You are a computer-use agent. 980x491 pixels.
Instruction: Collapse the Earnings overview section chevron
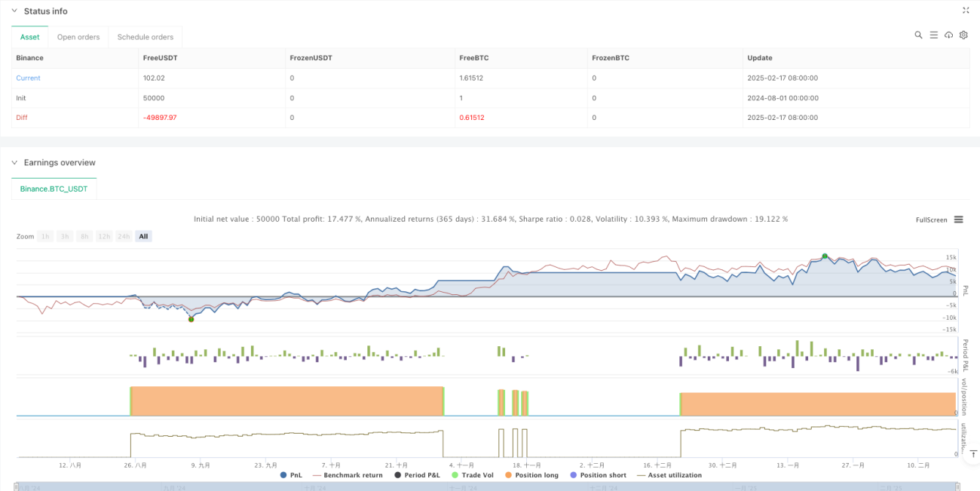(15, 163)
